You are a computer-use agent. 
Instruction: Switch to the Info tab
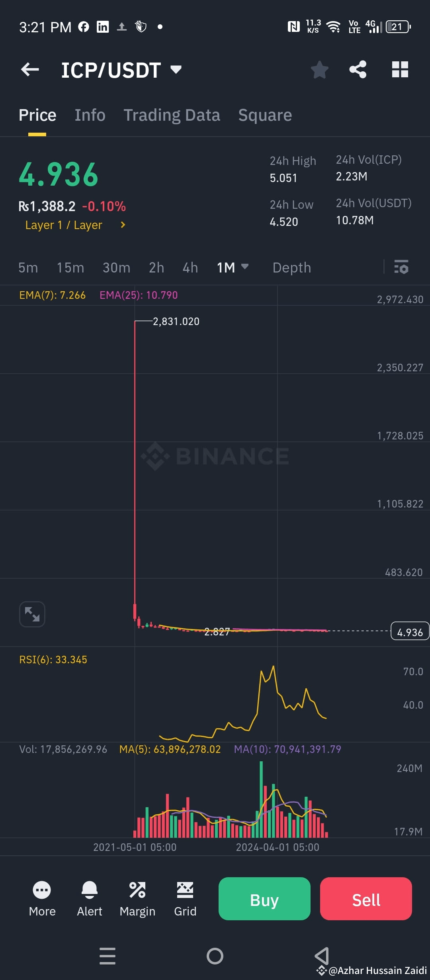pyautogui.click(x=90, y=115)
